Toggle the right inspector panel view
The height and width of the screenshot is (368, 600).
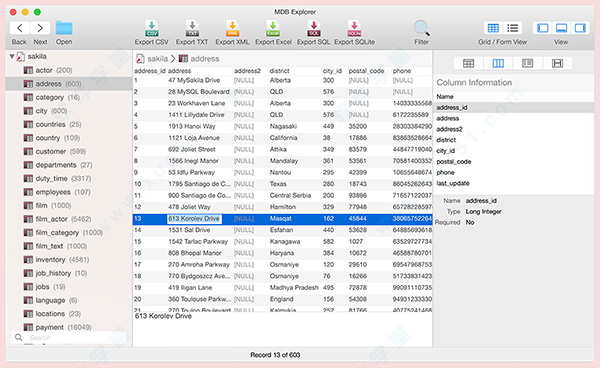[x=580, y=28]
